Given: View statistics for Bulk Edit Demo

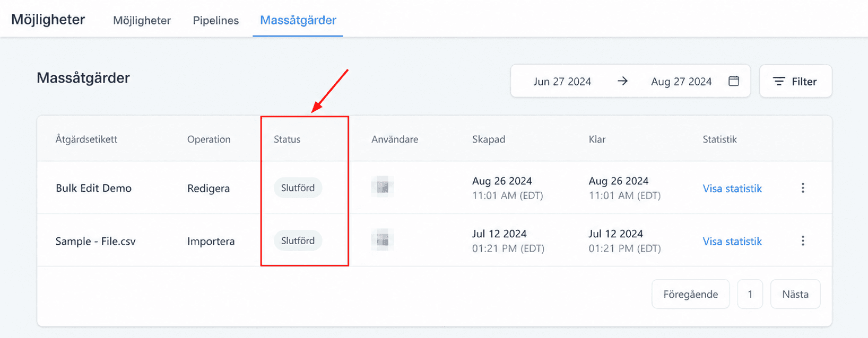Looking at the screenshot, I should [732, 189].
